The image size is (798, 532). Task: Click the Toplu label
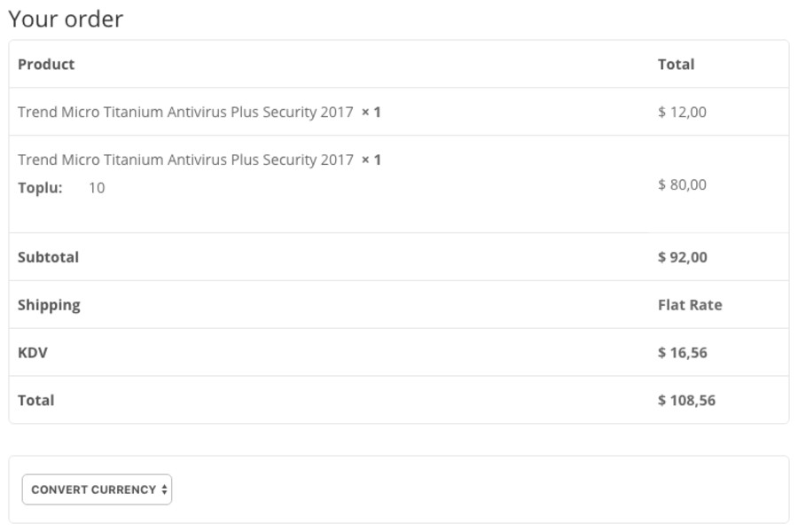(x=40, y=187)
